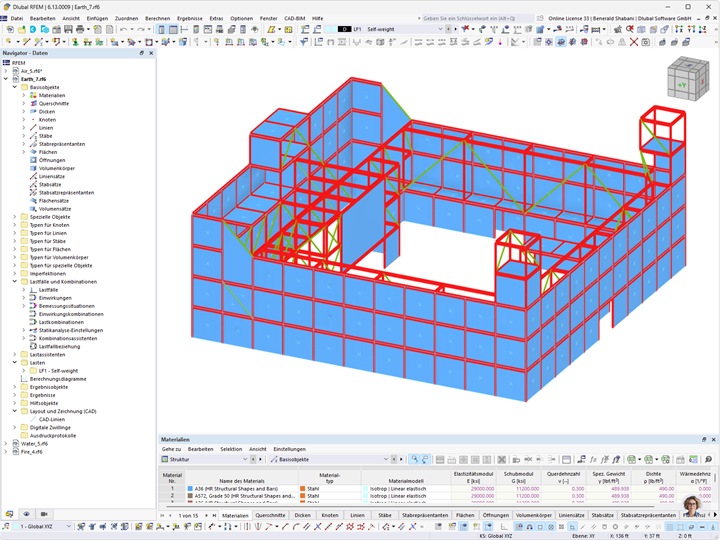Click the go to first record button in table
The height and width of the screenshot is (540, 720).
[162, 516]
